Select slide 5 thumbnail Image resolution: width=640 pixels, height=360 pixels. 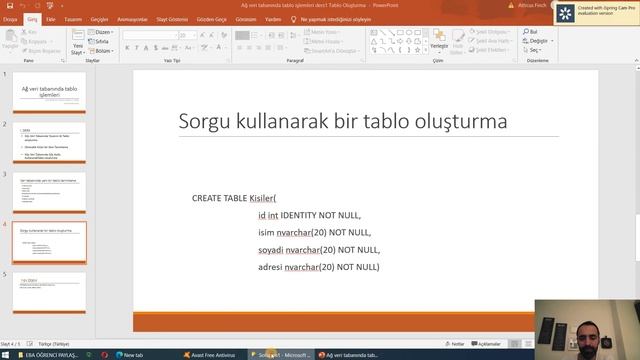(49, 293)
